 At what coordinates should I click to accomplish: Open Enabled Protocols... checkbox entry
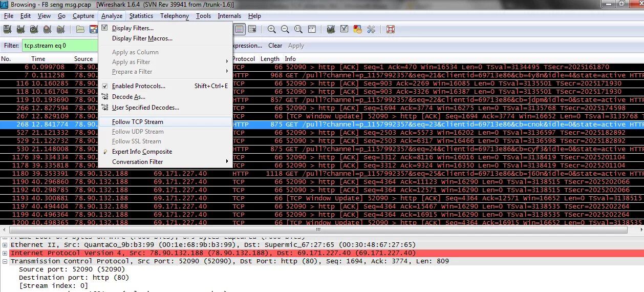[x=165, y=86]
